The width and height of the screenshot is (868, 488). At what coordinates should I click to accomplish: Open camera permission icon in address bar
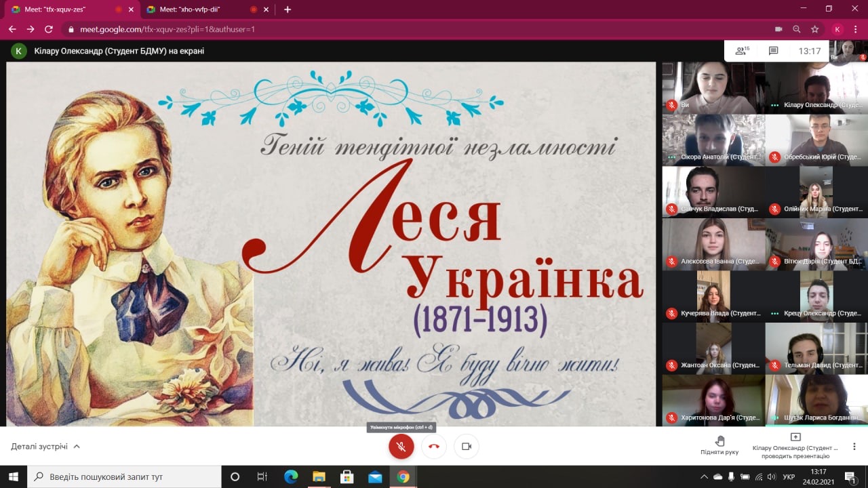[x=778, y=29]
